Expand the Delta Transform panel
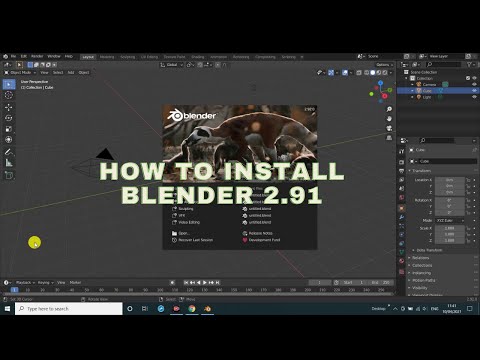 (429, 250)
